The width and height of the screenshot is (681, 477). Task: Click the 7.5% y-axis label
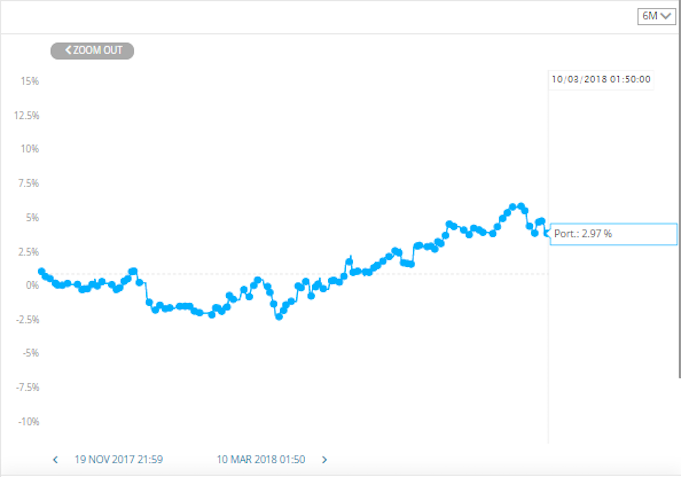pos(29,183)
